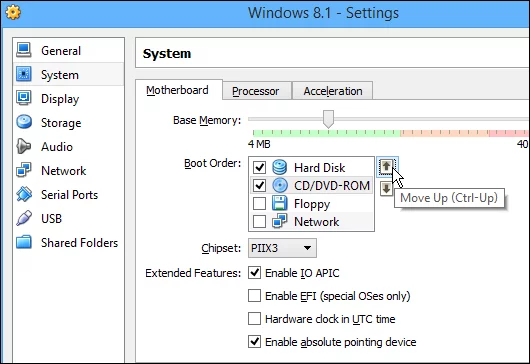The height and width of the screenshot is (364, 530).
Task: Check Hardware clock in UTC time
Action: point(255,318)
